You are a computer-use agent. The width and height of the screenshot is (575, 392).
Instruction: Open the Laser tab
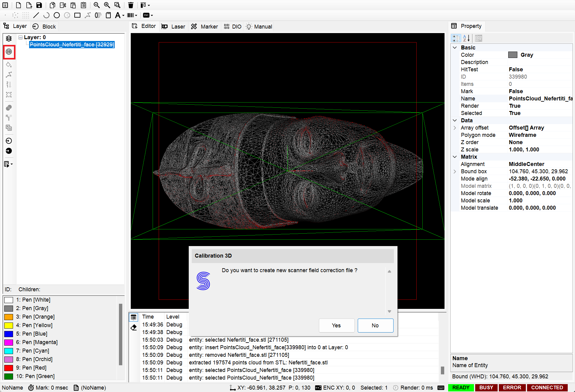(173, 26)
